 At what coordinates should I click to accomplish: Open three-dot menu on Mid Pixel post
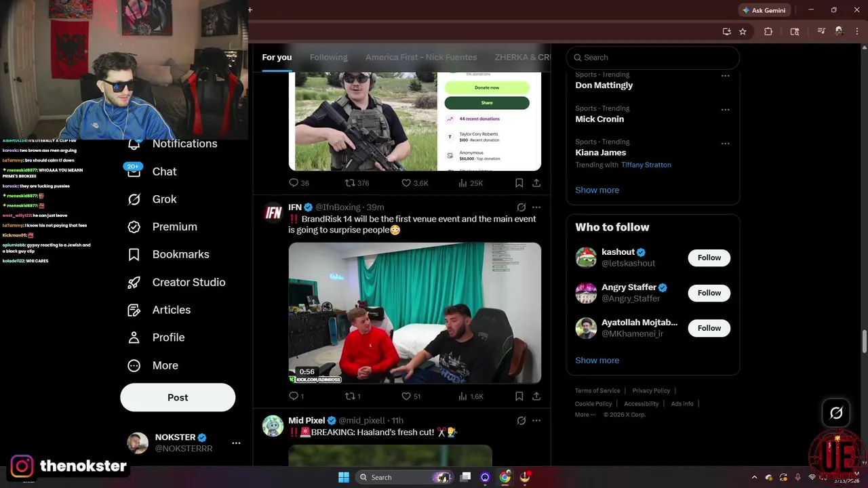pos(536,421)
